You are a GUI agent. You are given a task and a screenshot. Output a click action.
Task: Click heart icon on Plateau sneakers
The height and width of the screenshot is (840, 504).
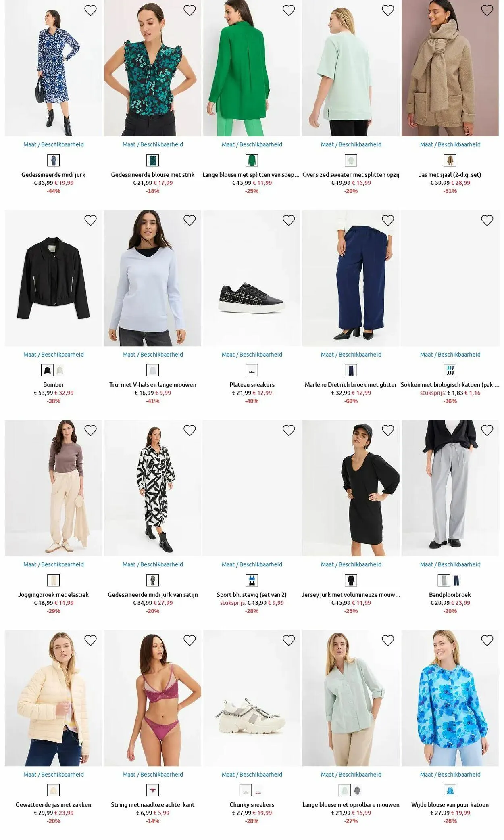(289, 220)
